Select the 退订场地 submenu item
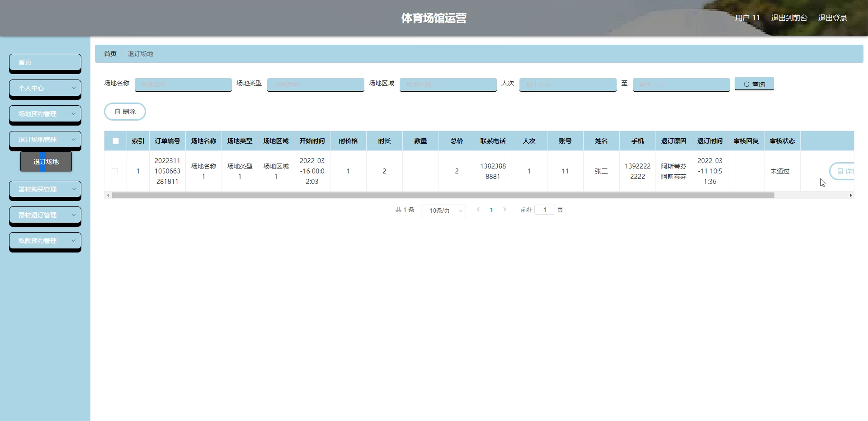Screen dimensions: 868x421 pos(46,162)
